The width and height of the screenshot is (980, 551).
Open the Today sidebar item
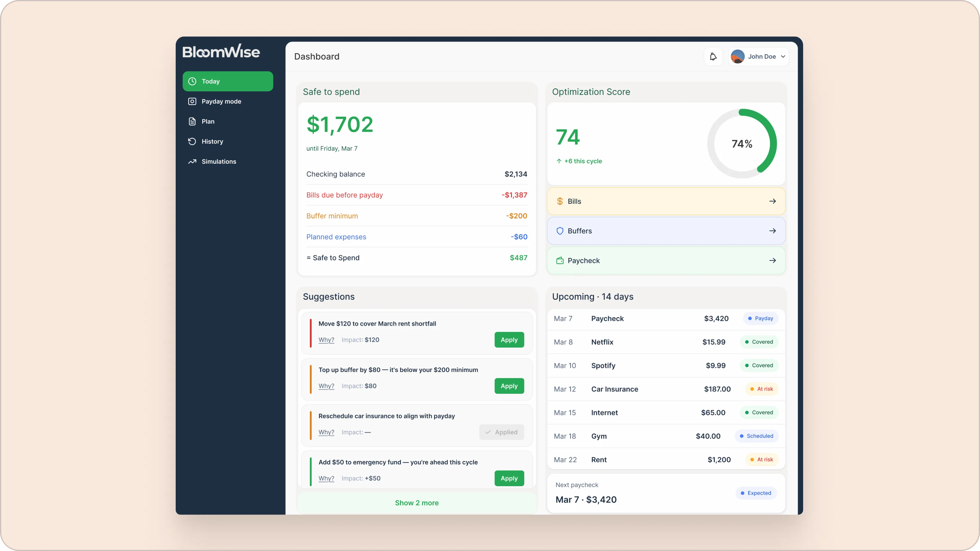point(227,81)
